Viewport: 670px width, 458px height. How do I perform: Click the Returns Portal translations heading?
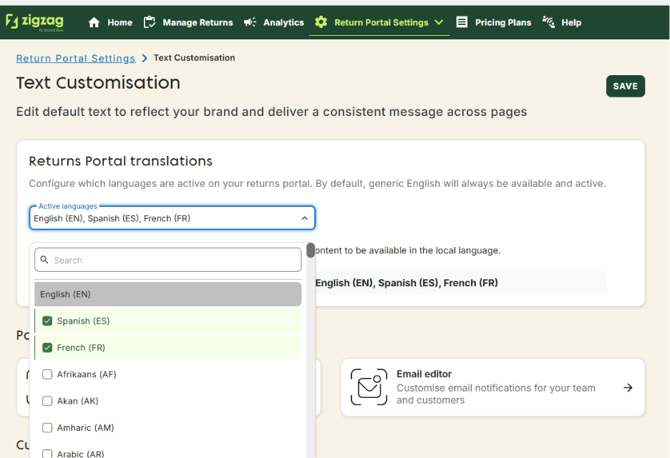click(x=120, y=161)
